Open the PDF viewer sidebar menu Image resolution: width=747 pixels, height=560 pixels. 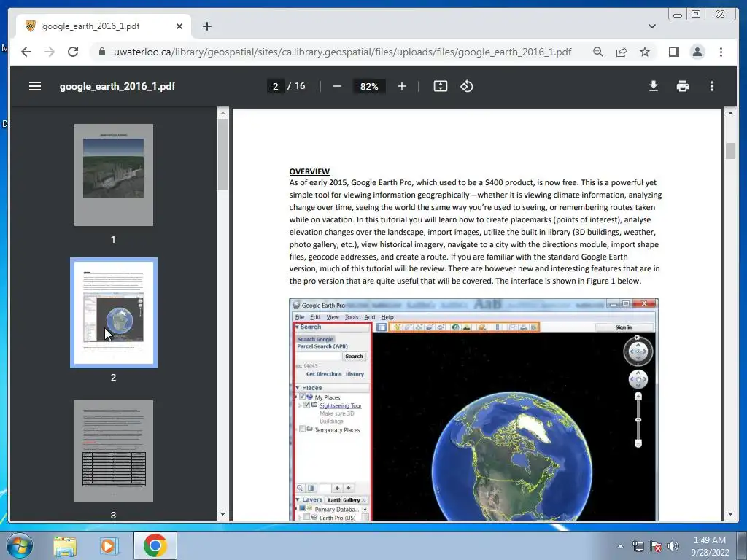(35, 86)
